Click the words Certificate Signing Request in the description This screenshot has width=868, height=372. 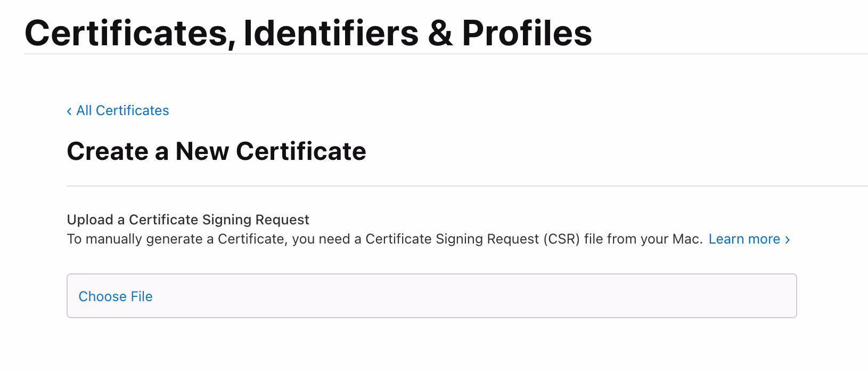click(452, 239)
